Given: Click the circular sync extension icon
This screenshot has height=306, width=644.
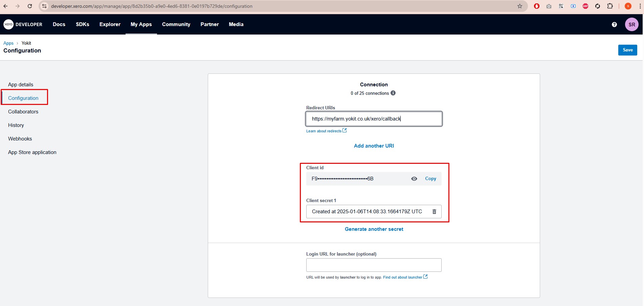Looking at the screenshot, I should tap(598, 6).
